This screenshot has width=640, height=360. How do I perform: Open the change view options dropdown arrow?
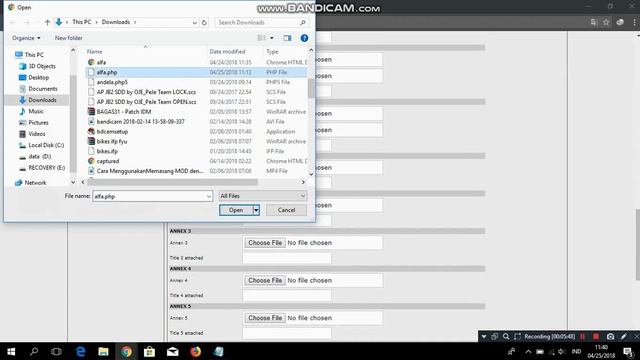point(272,38)
